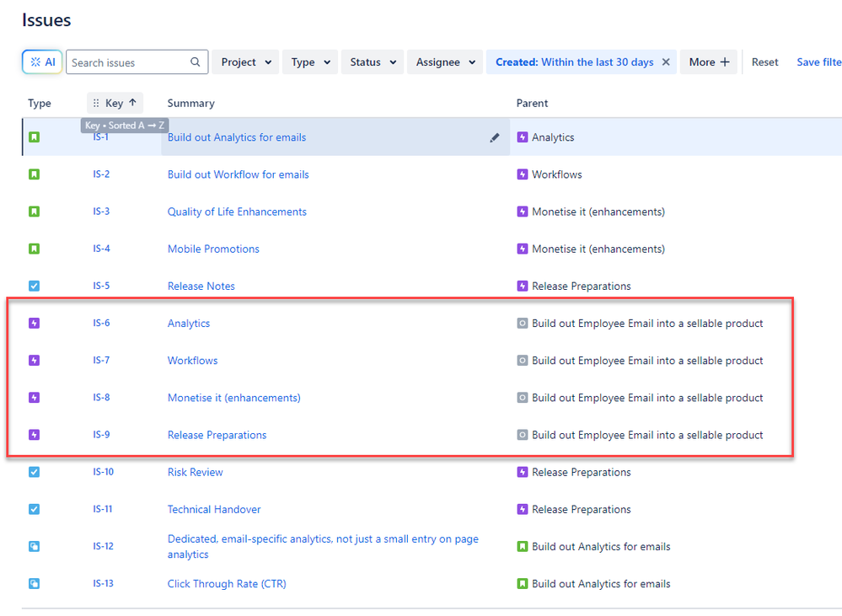Open the Workflows epic summary link

click(x=192, y=361)
